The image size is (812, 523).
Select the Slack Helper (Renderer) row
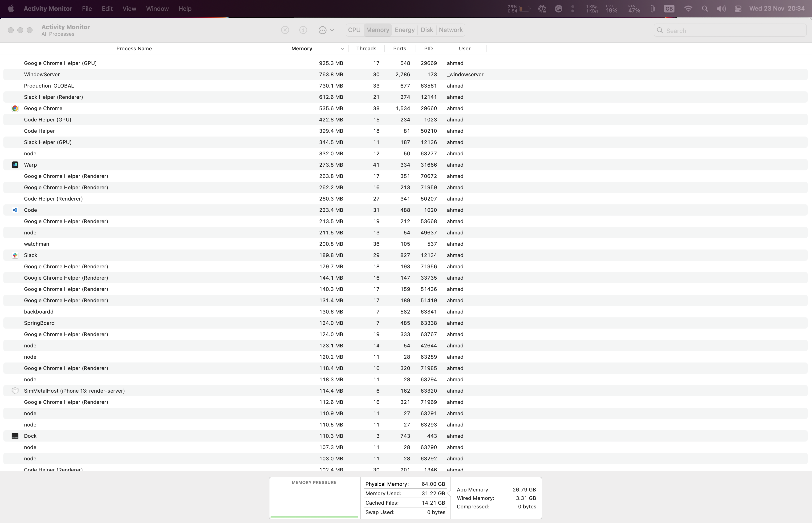tap(405, 97)
